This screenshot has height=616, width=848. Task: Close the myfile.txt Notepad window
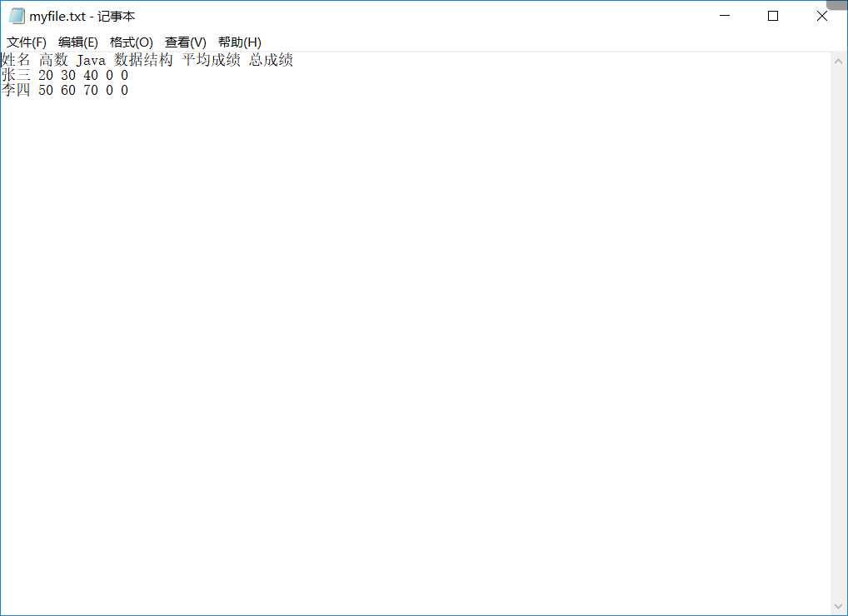[x=822, y=16]
